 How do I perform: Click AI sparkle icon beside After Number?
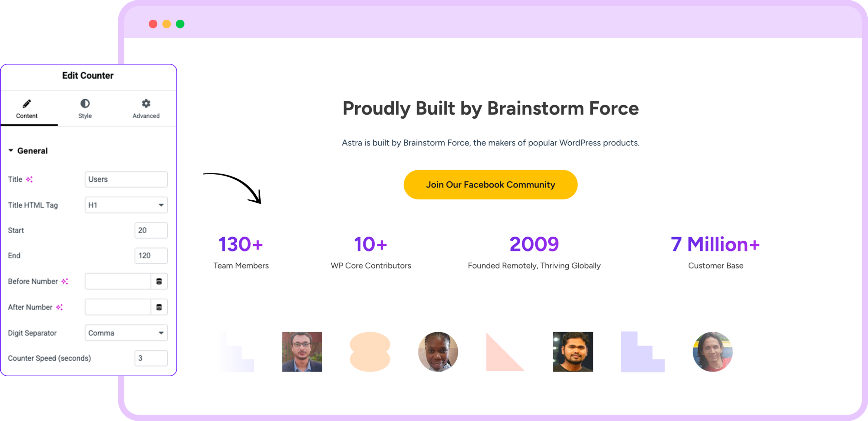[x=59, y=307]
